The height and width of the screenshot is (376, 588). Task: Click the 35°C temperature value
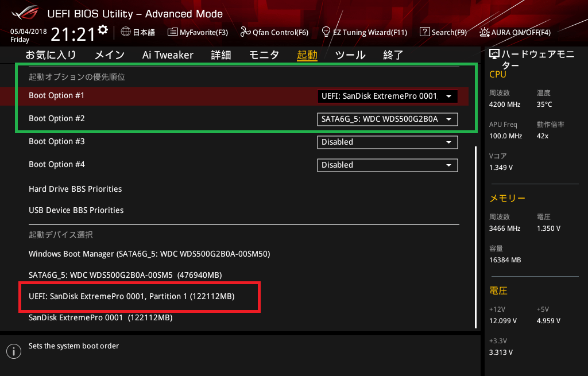coord(544,104)
